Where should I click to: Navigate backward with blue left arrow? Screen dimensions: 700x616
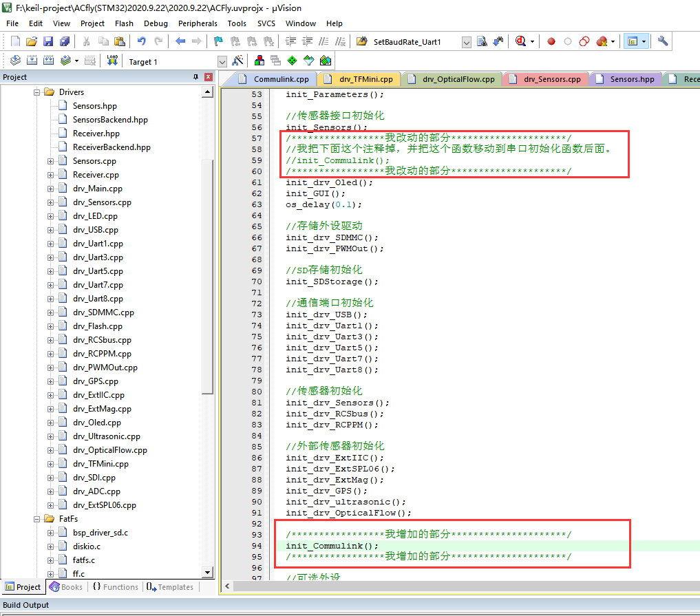pos(180,41)
